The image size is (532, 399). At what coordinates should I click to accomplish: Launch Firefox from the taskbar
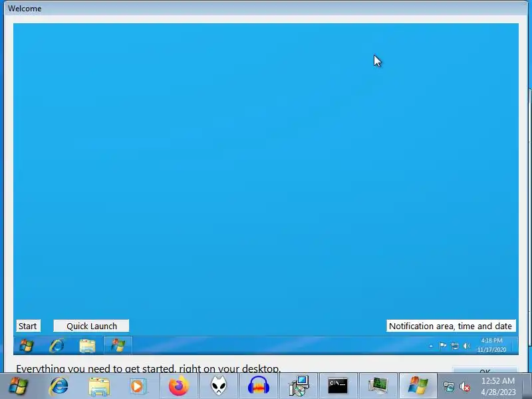179,386
